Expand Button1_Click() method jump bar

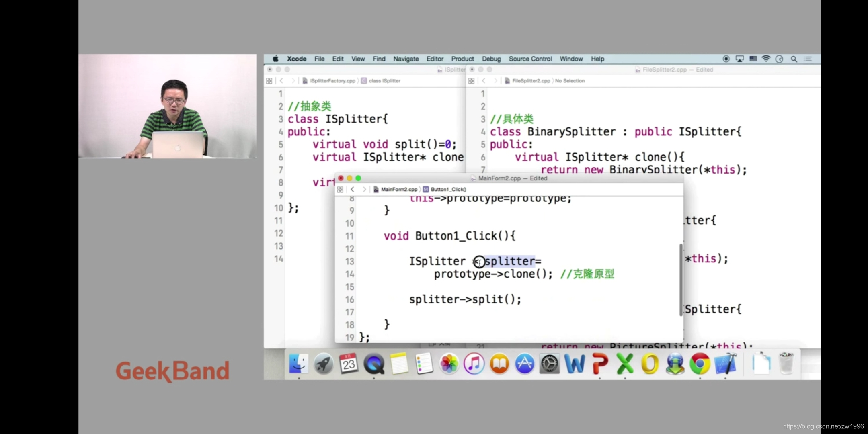pos(448,189)
